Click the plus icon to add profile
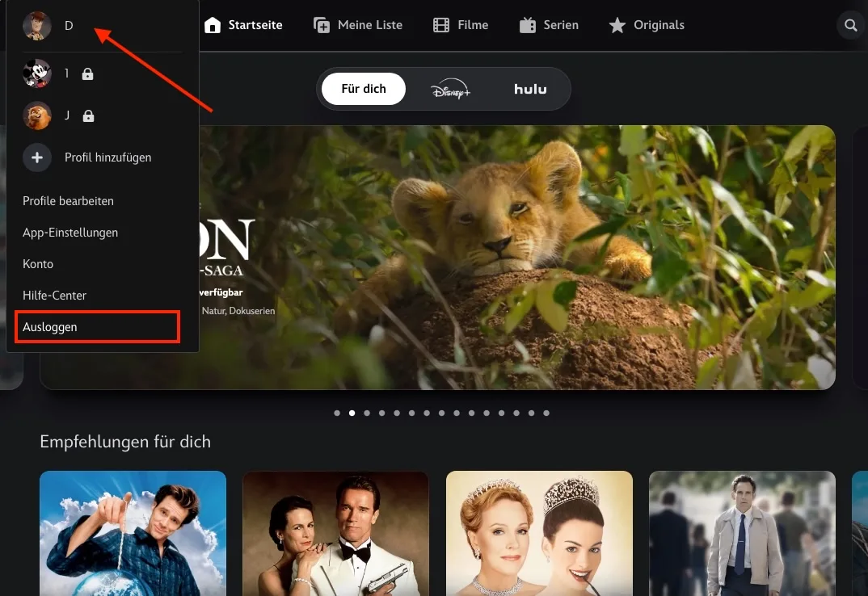The width and height of the screenshot is (868, 596). [x=37, y=157]
